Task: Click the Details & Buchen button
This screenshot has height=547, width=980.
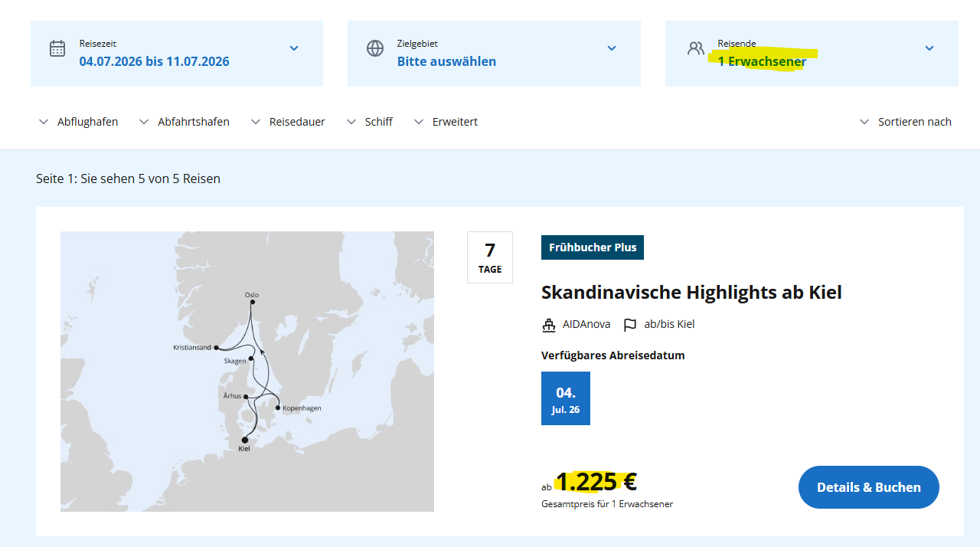Action: [x=869, y=487]
